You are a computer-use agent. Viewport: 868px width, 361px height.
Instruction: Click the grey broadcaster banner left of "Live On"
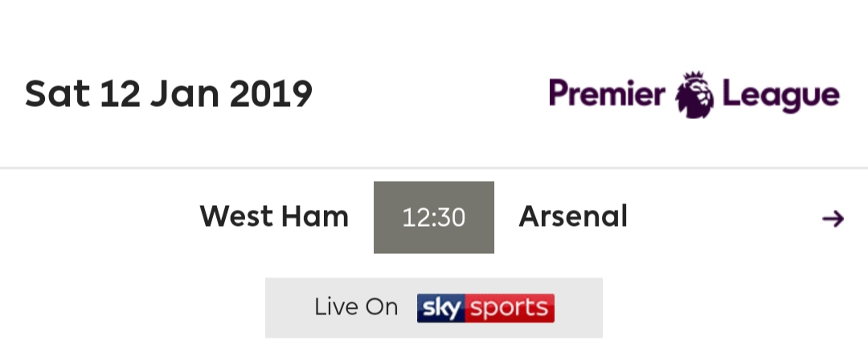[289, 308]
